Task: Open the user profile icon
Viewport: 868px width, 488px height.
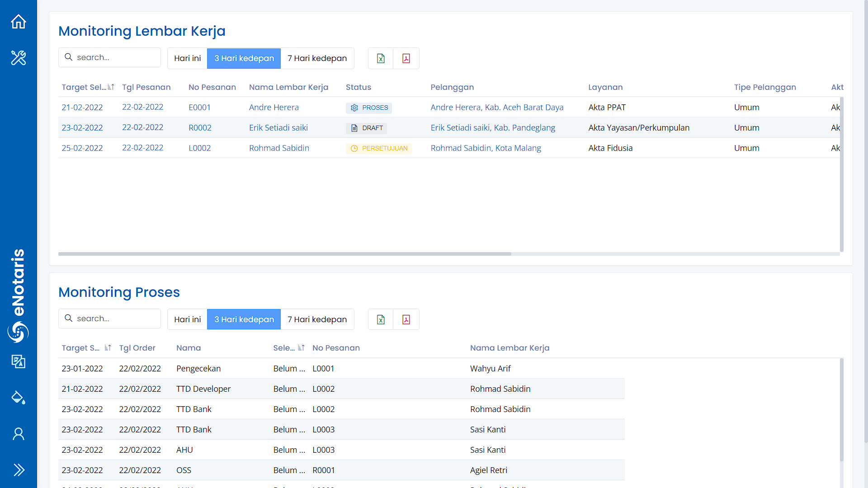Action: pos(19,434)
